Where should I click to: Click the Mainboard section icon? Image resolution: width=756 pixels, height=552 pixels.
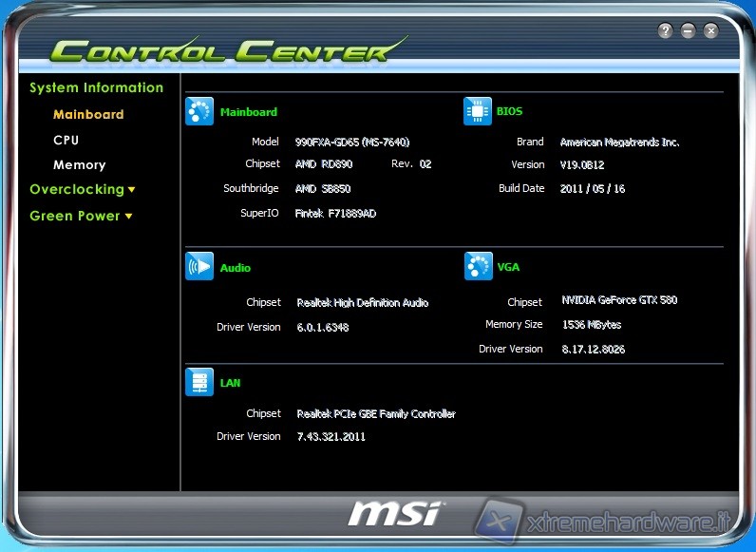click(x=199, y=112)
